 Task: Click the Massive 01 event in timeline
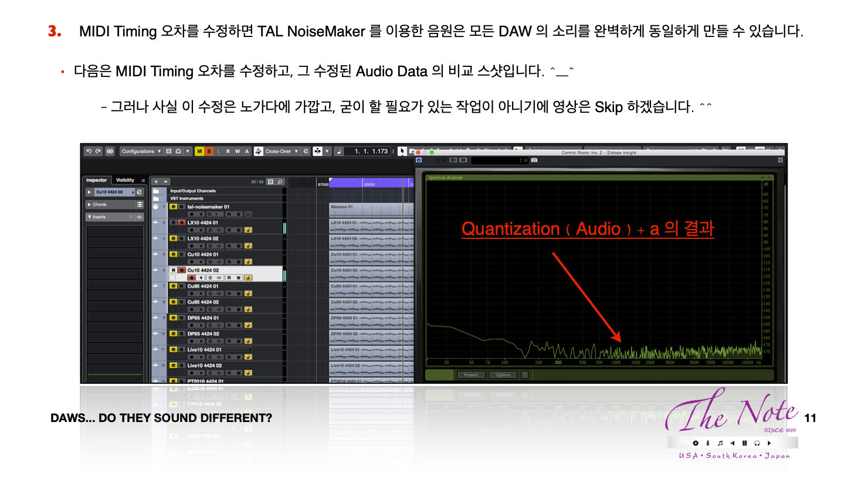[371, 210]
